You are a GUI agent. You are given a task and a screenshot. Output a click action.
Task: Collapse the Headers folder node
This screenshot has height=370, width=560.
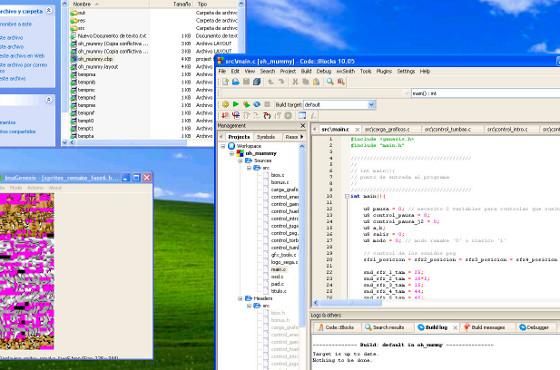click(240, 298)
